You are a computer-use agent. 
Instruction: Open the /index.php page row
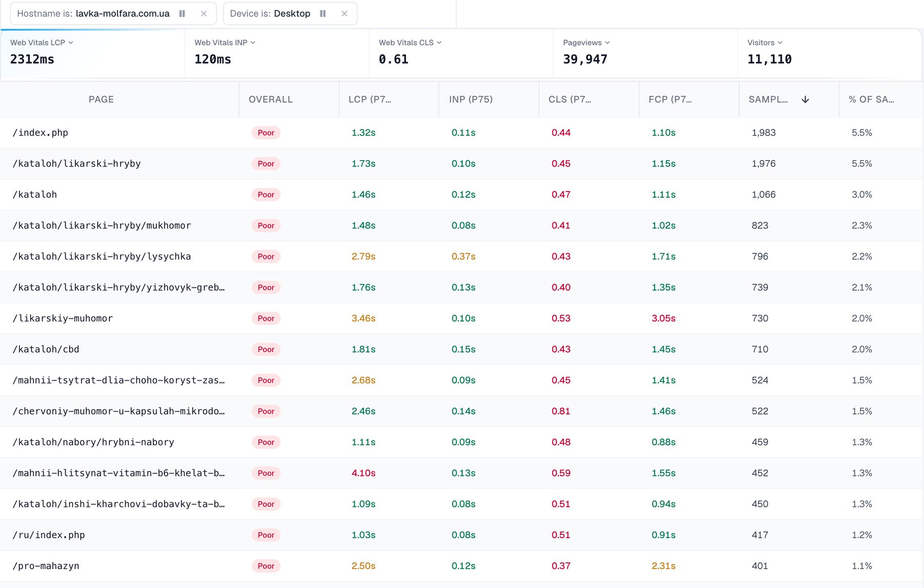tap(461, 132)
